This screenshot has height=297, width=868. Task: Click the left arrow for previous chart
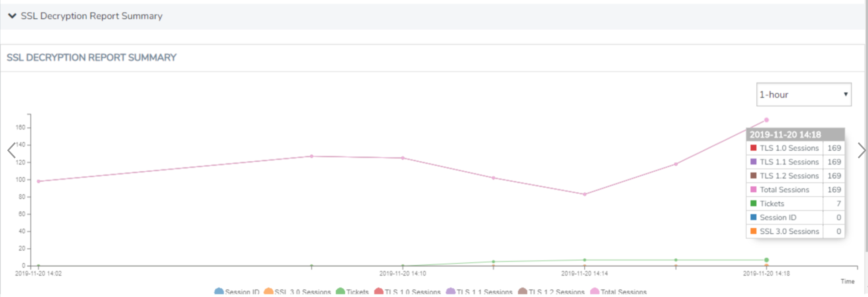[11, 150]
